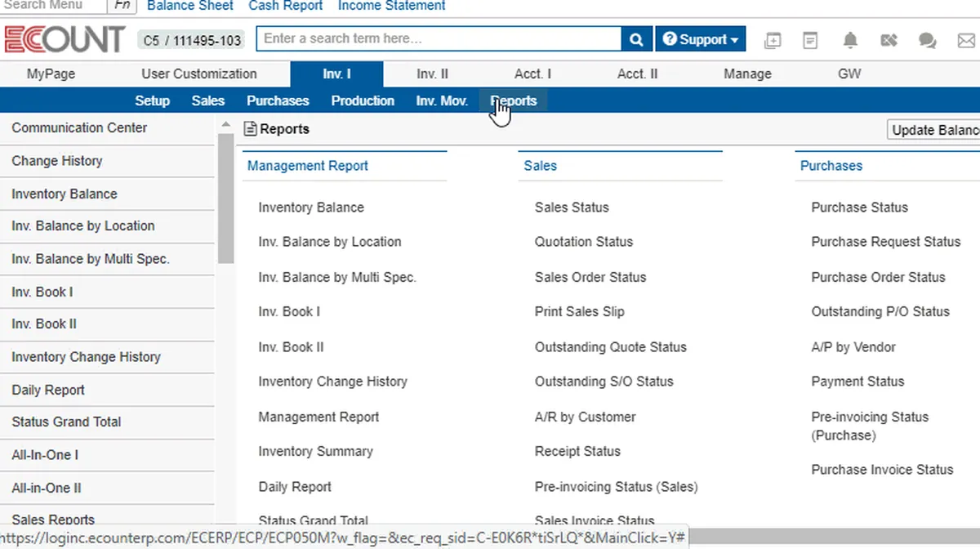Open A/P by Vendor report
The height and width of the screenshot is (549, 980).
coord(853,347)
